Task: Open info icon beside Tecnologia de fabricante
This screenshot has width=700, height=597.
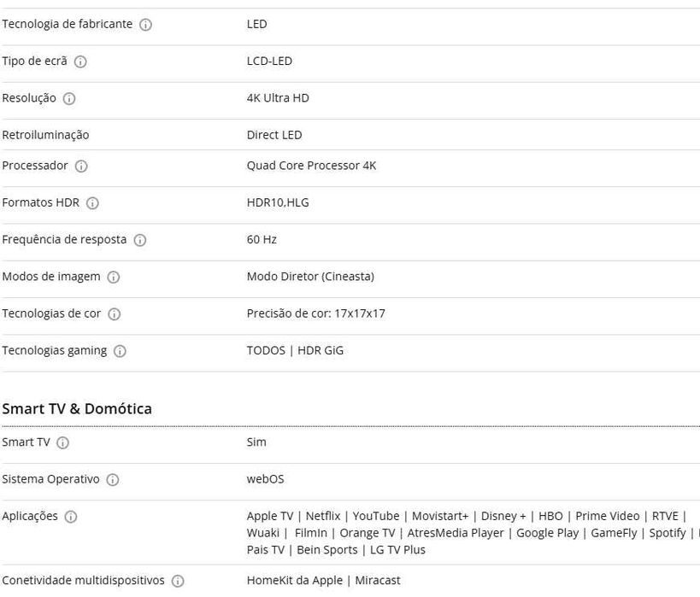Action: 145,25
